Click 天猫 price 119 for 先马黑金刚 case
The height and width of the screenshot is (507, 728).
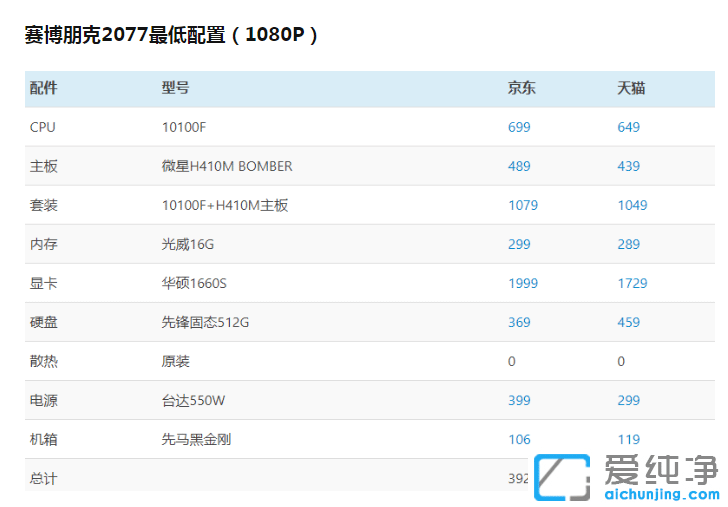[x=628, y=439]
